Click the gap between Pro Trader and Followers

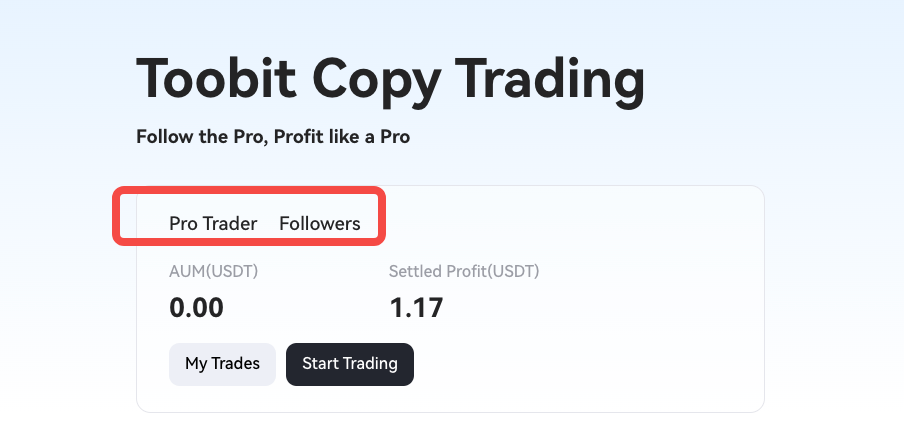pos(268,224)
